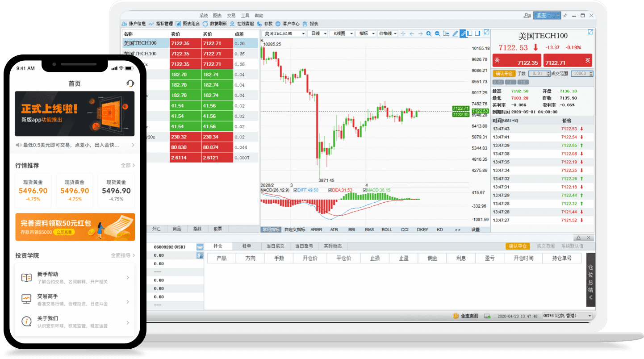The image size is (644, 359).
Task: Uncheck the MACD histogram checkbox
Action: point(365,190)
